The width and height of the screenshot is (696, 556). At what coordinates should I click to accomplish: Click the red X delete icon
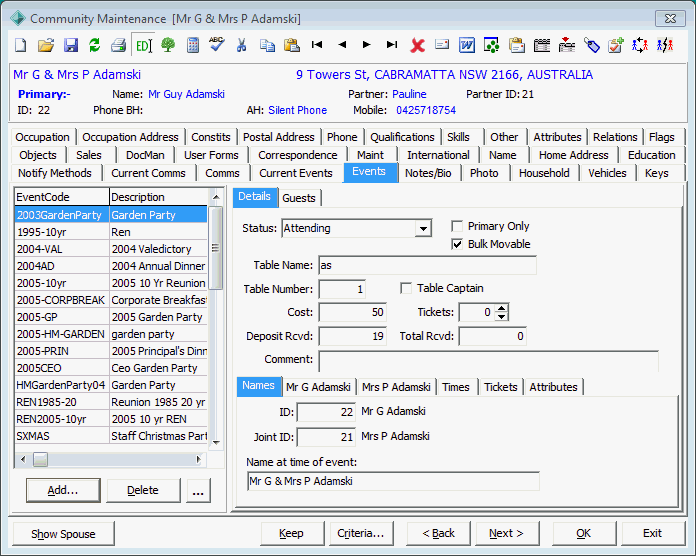pos(417,45)
